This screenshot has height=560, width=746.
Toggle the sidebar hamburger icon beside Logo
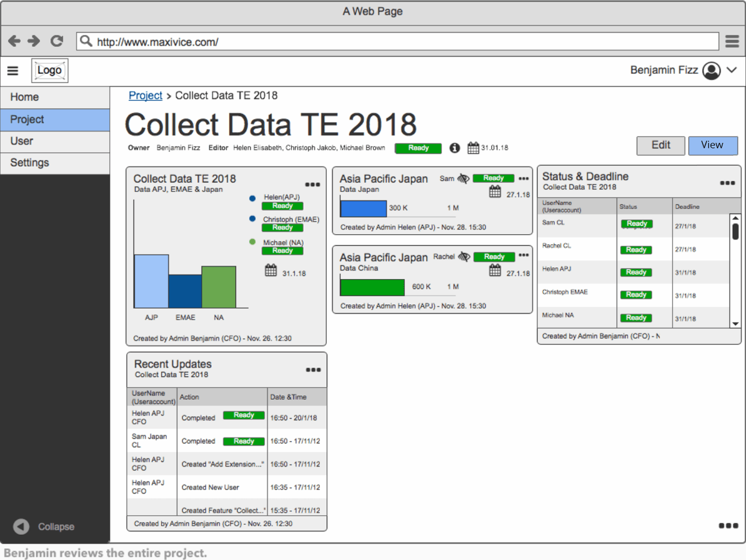click(13, 71)
